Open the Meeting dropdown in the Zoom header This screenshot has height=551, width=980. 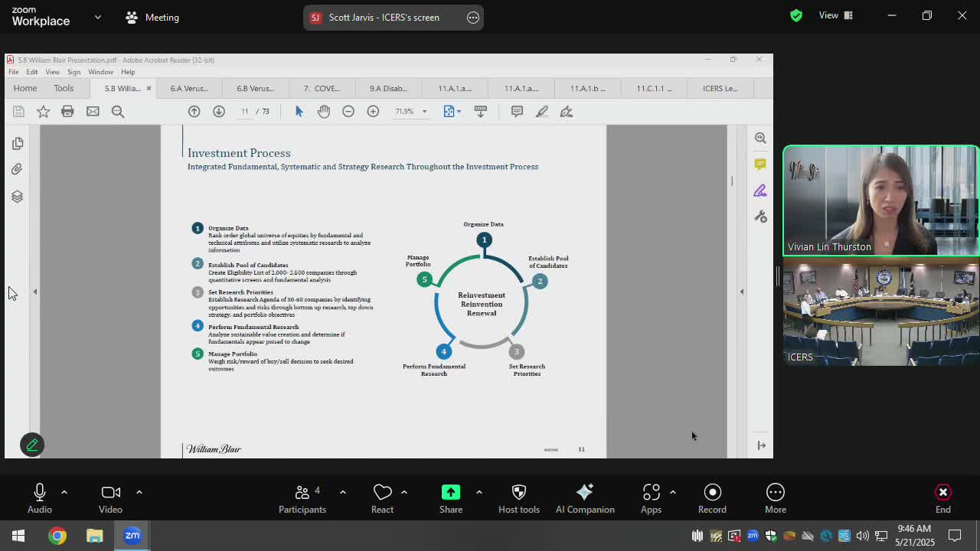click(152, 17)
